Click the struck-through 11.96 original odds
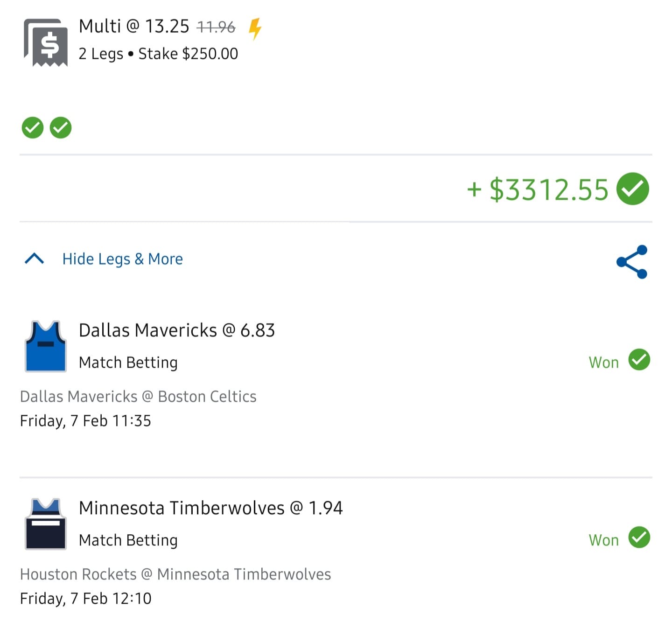672x643 pixels. coord(216,27)
